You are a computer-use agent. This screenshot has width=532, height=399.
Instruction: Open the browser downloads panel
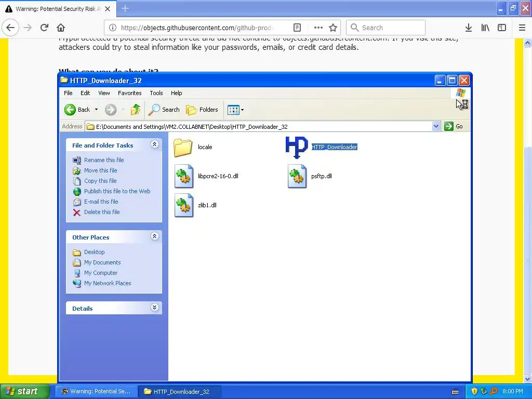(x=469, y=28)
